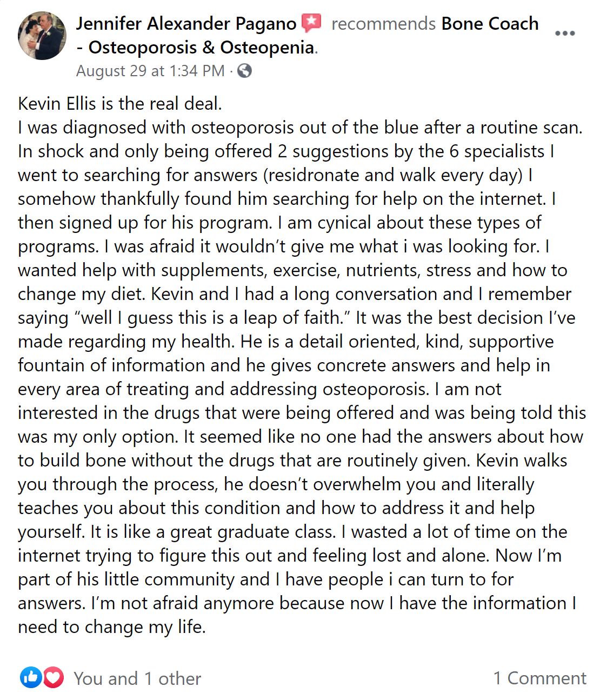
Task: Click 'Osteoporosis & Osteopenia' in the page name
Action: 201,48
